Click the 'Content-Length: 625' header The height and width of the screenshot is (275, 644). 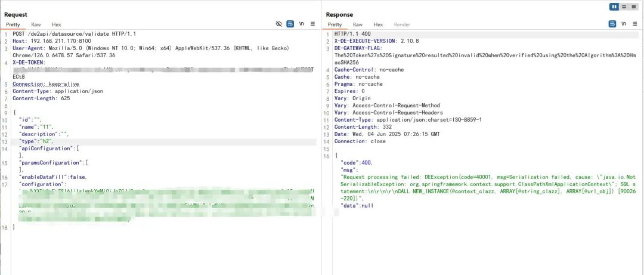pyautogui.click(x=41, y=98)
